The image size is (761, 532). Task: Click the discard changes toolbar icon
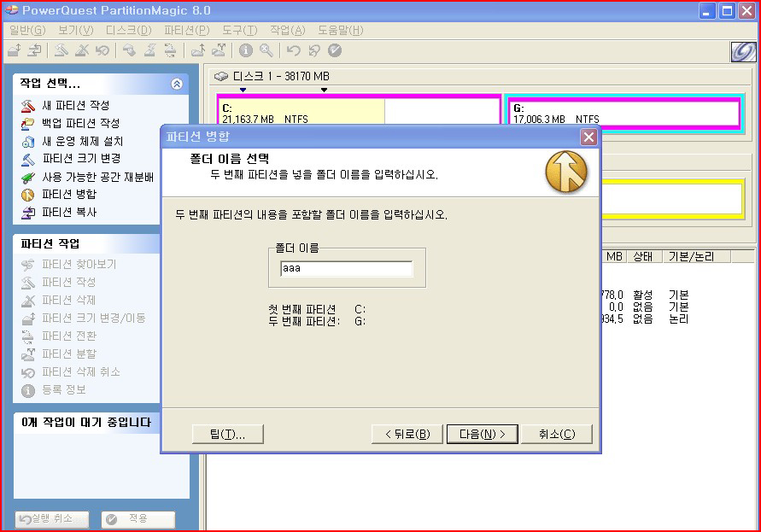[x=314, y=50]
